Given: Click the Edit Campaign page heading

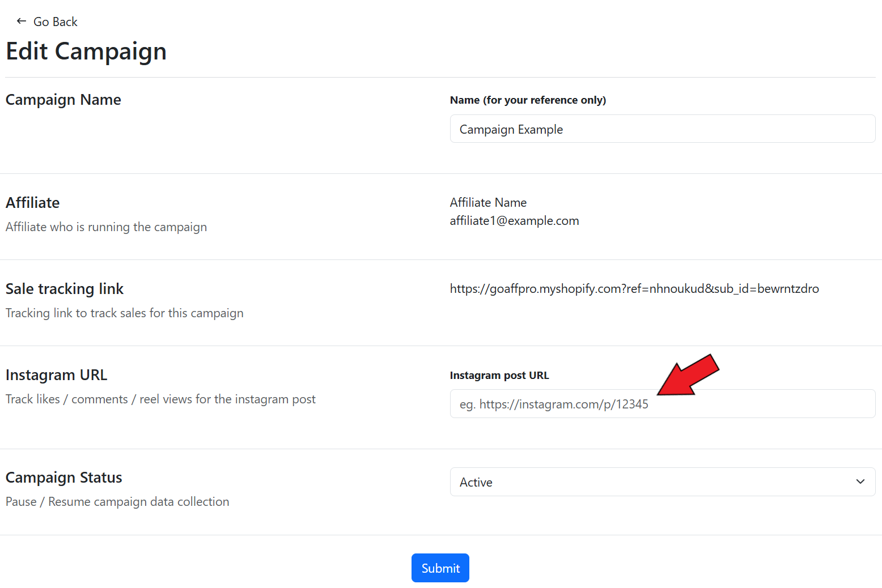Looking at the screenshot, I should [x=86, y=52].
